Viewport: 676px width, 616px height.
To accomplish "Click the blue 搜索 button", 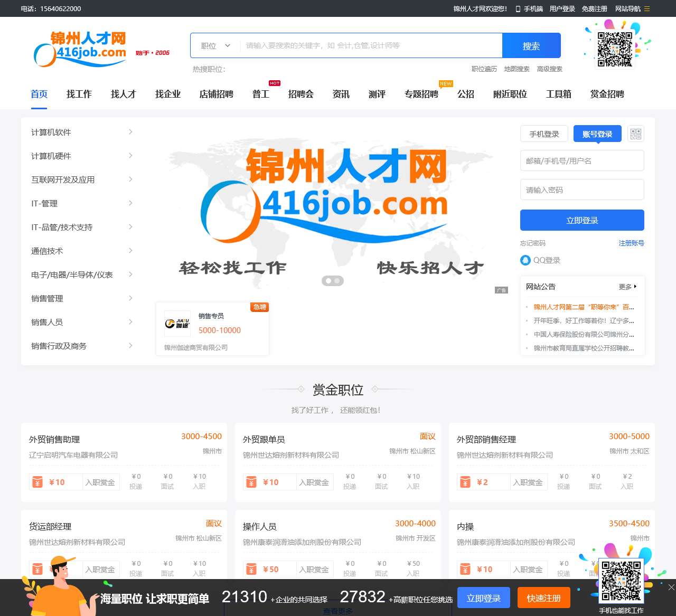I will coord(531,45).
